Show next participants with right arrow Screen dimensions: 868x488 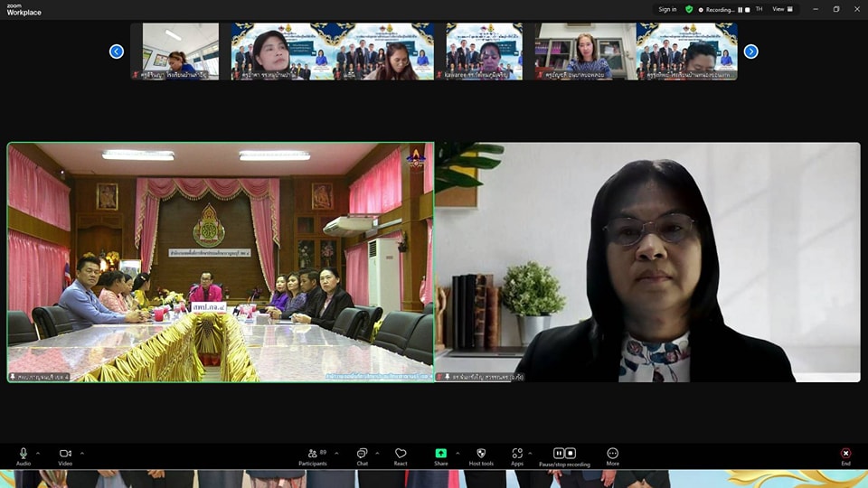pyautogui.click(x=750, y=52)
